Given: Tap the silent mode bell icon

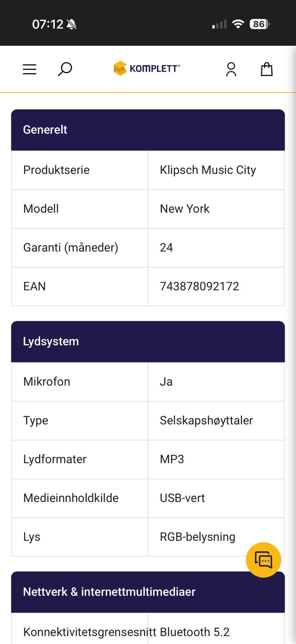Looking at the screenshot, I should coord(72,25).
